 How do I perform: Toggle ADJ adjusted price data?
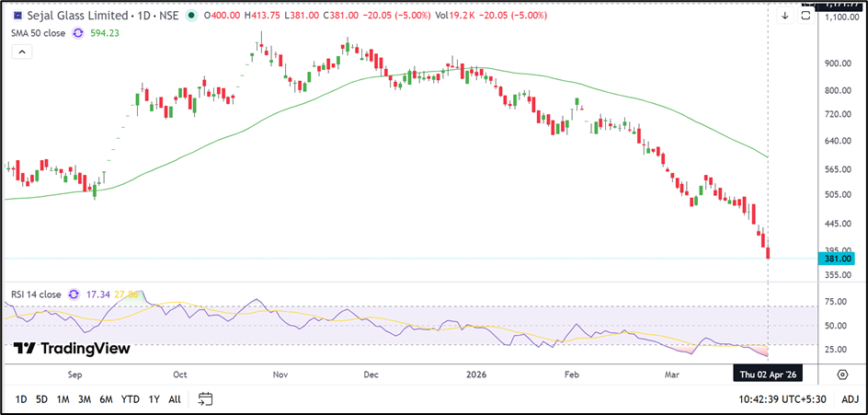pos(850,399)
